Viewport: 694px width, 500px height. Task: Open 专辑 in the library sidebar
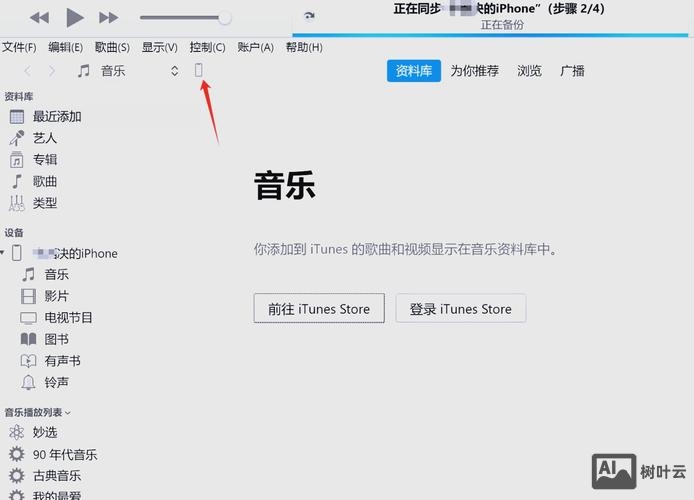(x=45, y=159)
